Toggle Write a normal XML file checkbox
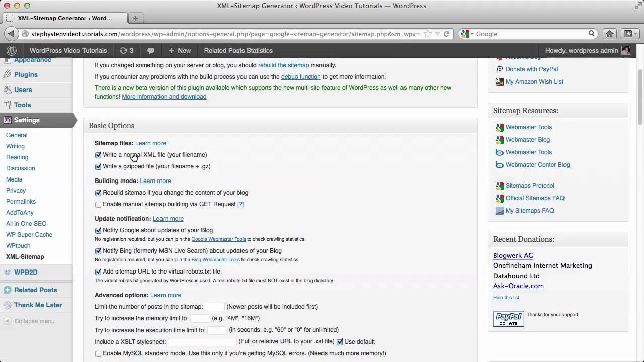This screenshot has height=362, width=644. (x=98, y=155)
